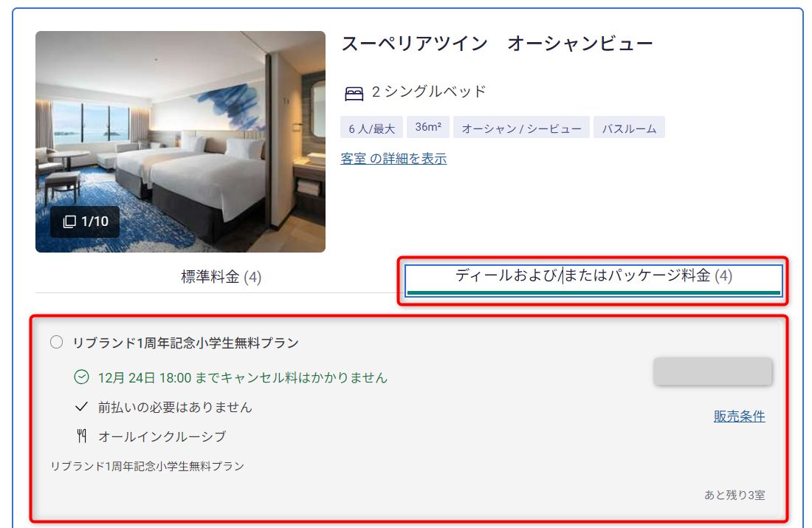Click the gray price button placeholder
This screenshot has width=812, height=528.
point(712,371)
